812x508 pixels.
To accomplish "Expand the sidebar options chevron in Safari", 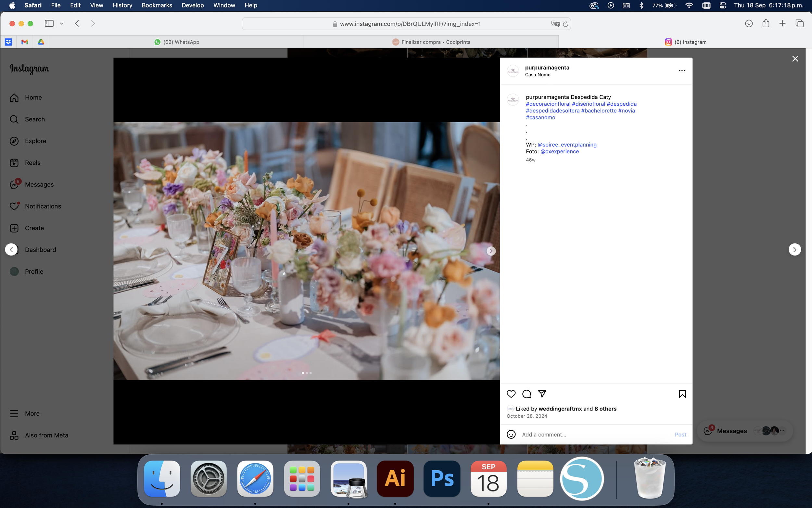I will (61, 23).
